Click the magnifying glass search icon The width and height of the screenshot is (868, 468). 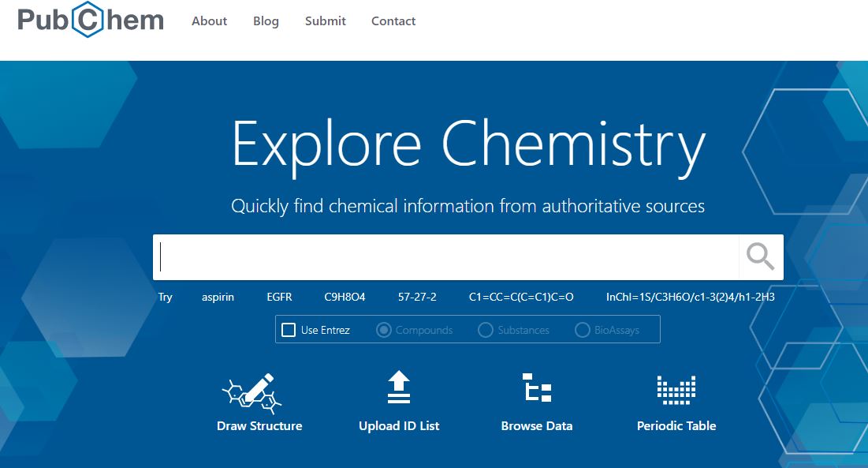(x=760, y=257)
